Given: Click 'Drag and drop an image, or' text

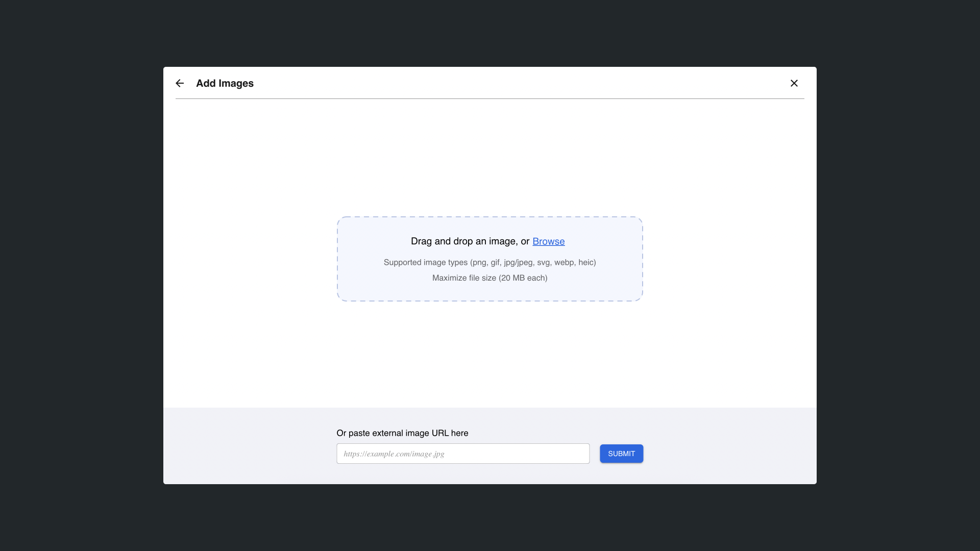Looking at the screenshot, I should click(470, 241).
